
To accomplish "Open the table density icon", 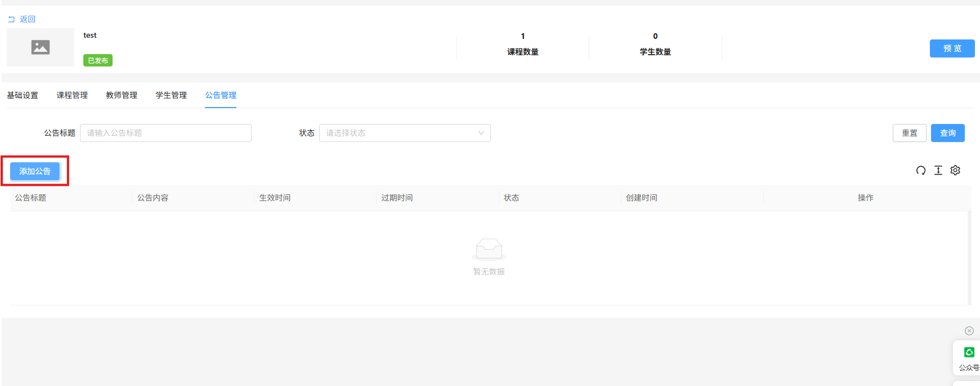I will [938, 170].
